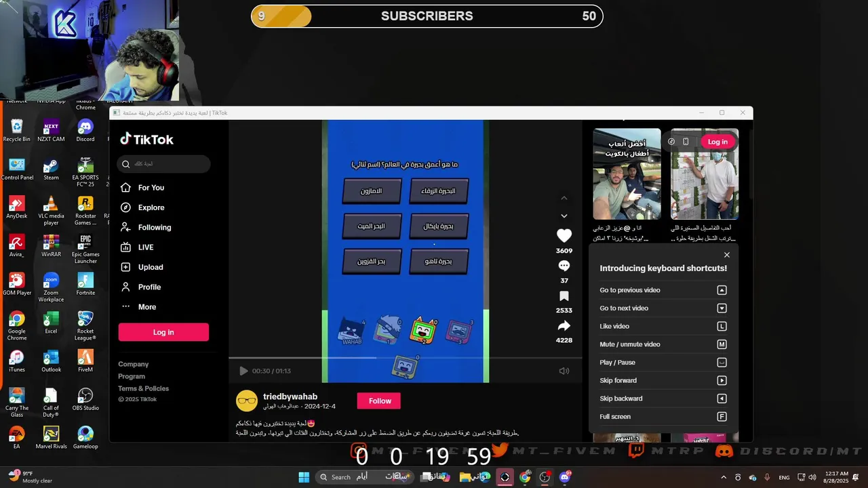Go to next video with the down chevron
Viewport: 868px width, 488px height.
coord(564,216)
